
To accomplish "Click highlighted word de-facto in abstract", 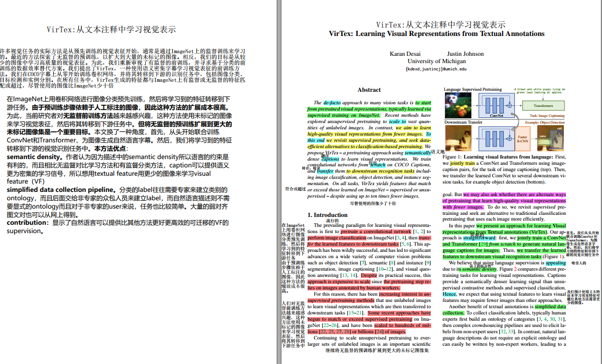I will [332, 102].
